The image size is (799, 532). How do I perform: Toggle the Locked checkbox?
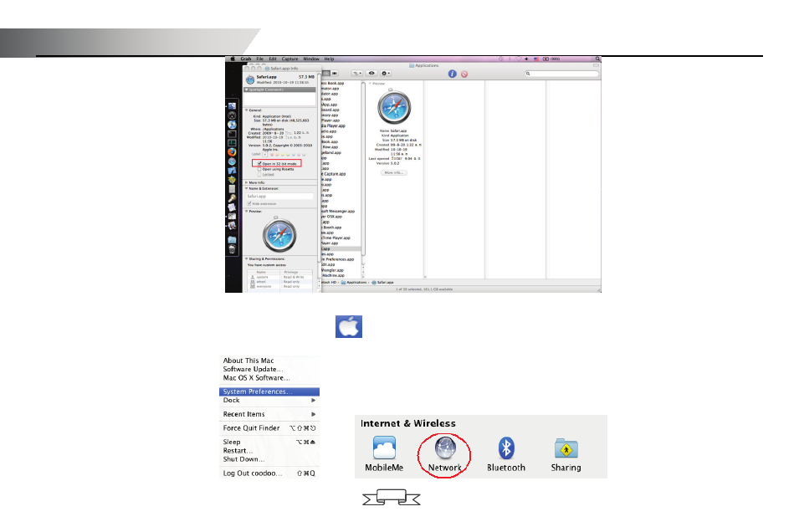259,174
